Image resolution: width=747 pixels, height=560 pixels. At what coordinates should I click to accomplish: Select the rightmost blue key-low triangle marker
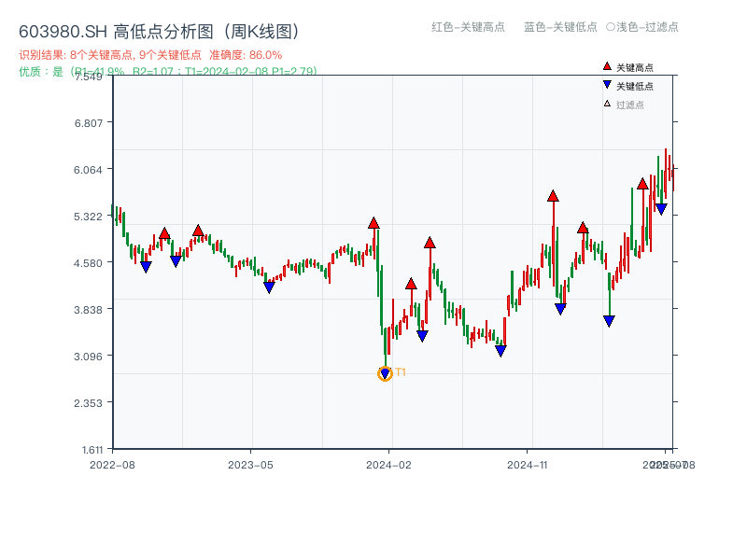point(661,209)
